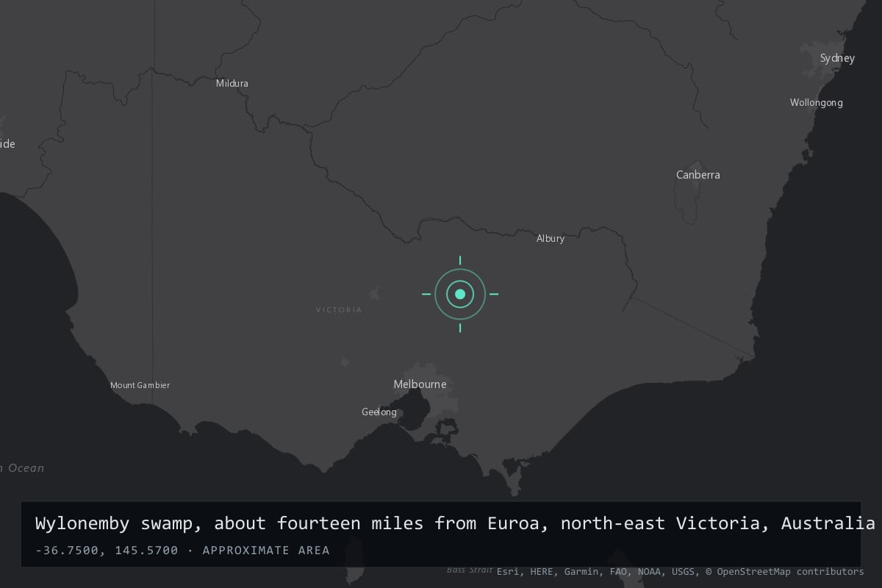Click the Albury town label
This screenshot has height=588, width=882.
point(551,238)
